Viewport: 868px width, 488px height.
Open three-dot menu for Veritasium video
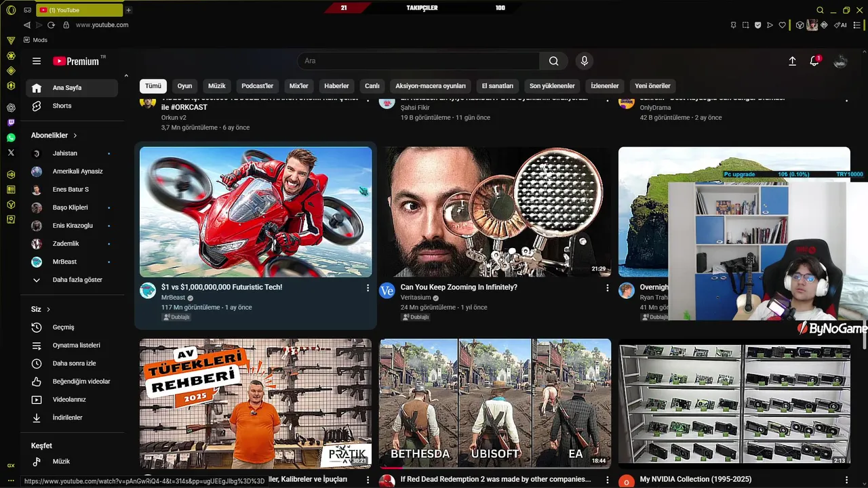[608, 288]
